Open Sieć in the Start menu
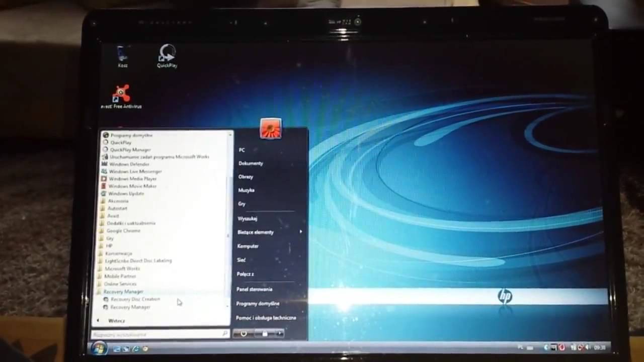 point(242,260)
